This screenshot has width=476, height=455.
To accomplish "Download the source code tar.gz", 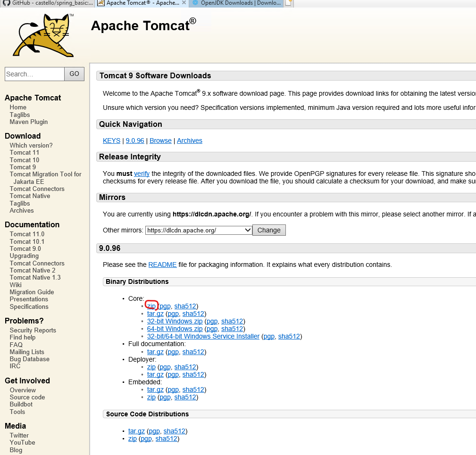I will (x=136, y=431).
